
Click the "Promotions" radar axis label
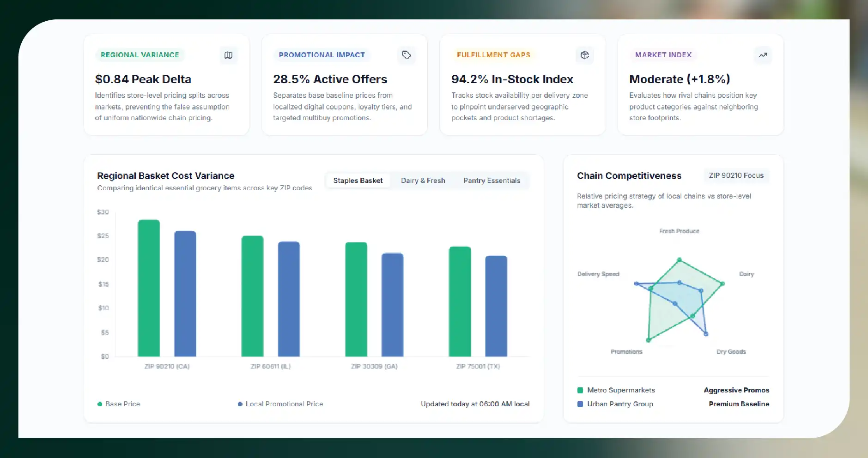[x=626, y=352]
